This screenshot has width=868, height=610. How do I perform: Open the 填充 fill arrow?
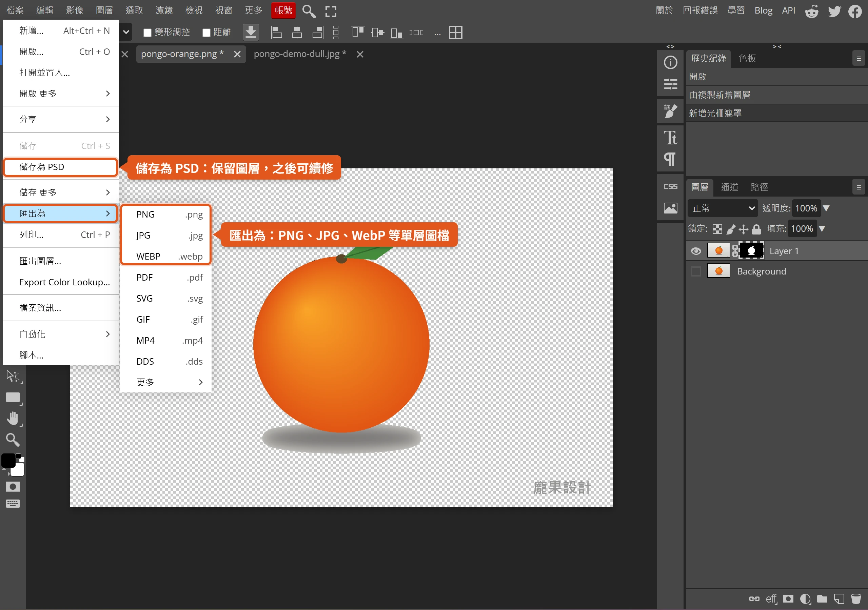point(822,229)
